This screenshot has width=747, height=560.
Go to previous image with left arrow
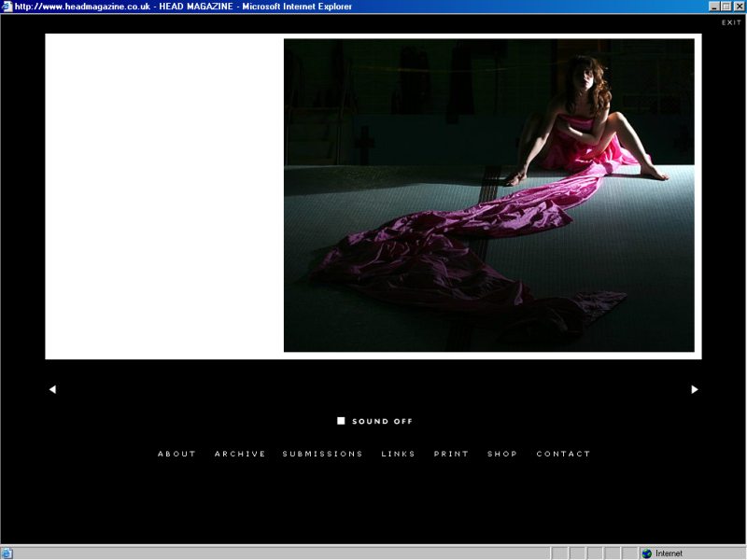coord(52,389)
